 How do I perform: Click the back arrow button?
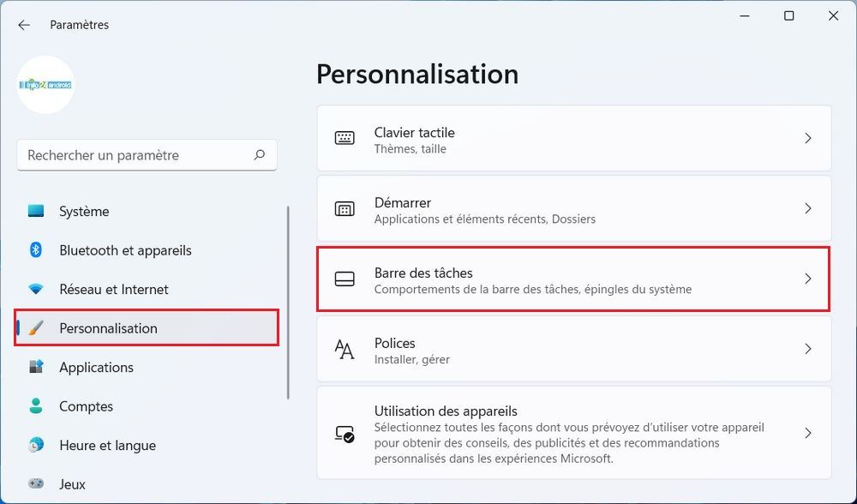click(x=23, y=24)
